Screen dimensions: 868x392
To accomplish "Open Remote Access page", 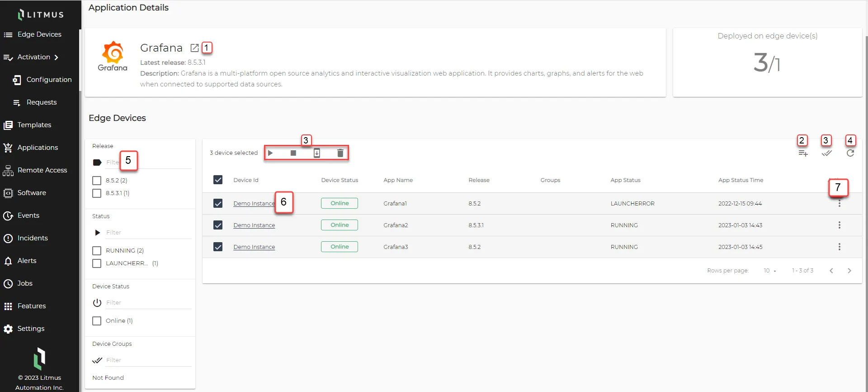I will 42,170.
